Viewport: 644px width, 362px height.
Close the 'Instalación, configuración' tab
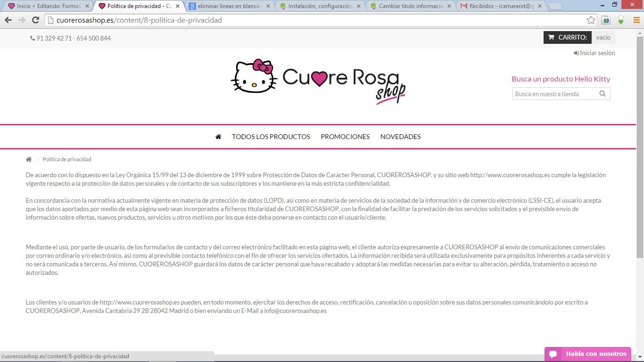click(359, 6)
